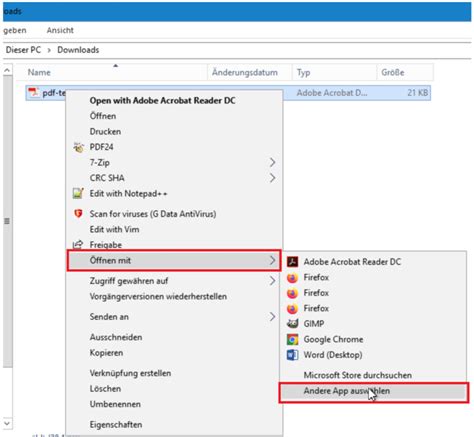Image resolution: width=474 pixels, height=437 pixels.
Task: Expand the Öffnen mit submenu chevron
Action: (x=272, y=260)
